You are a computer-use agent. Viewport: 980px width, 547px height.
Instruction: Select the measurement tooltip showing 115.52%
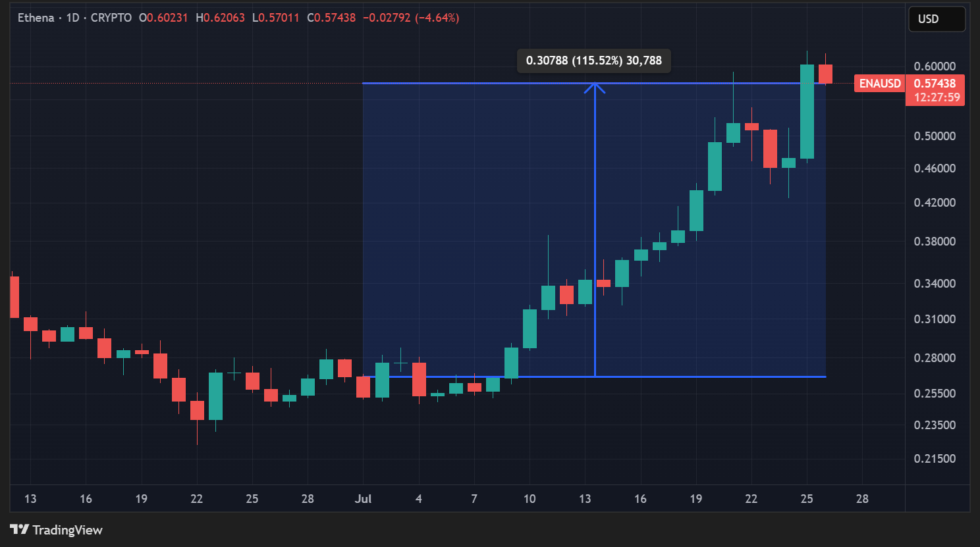point(593,61)
